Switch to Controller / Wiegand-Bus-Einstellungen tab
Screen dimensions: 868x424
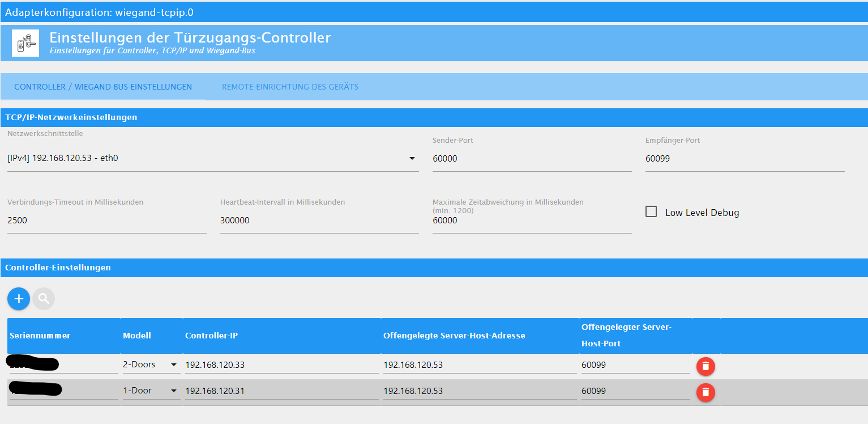[x=103, y=87]
